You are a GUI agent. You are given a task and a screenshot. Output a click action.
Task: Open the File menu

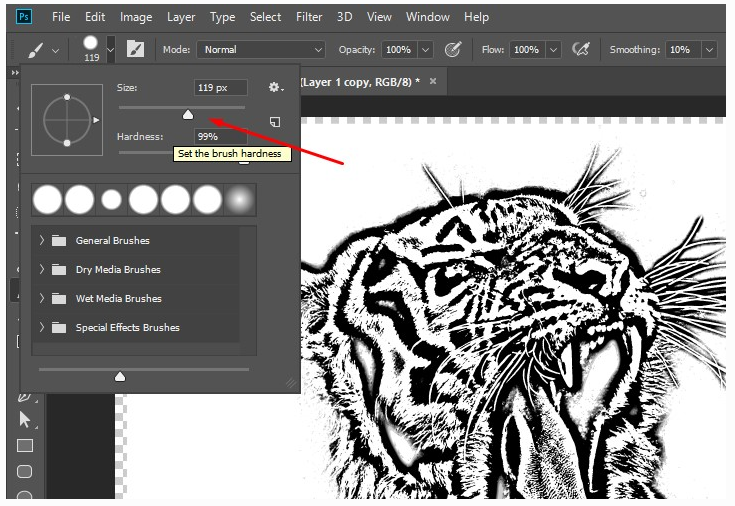61,17
